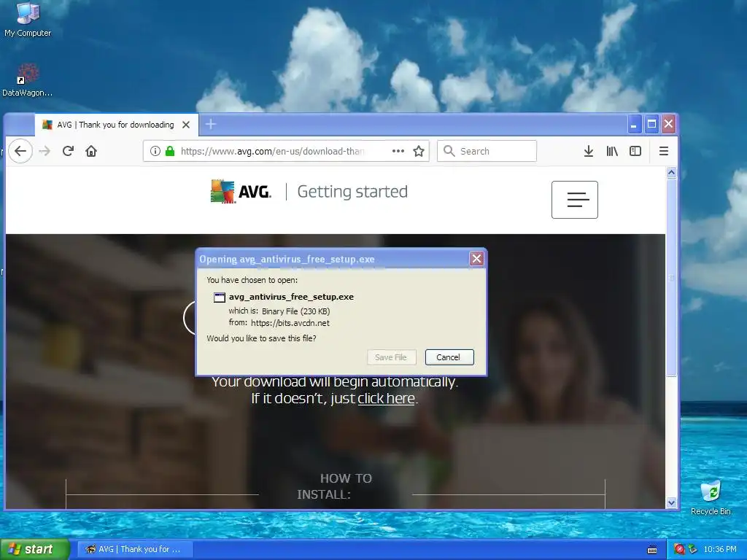
Task: Reload the AVG download page
Action: point(68,151)
